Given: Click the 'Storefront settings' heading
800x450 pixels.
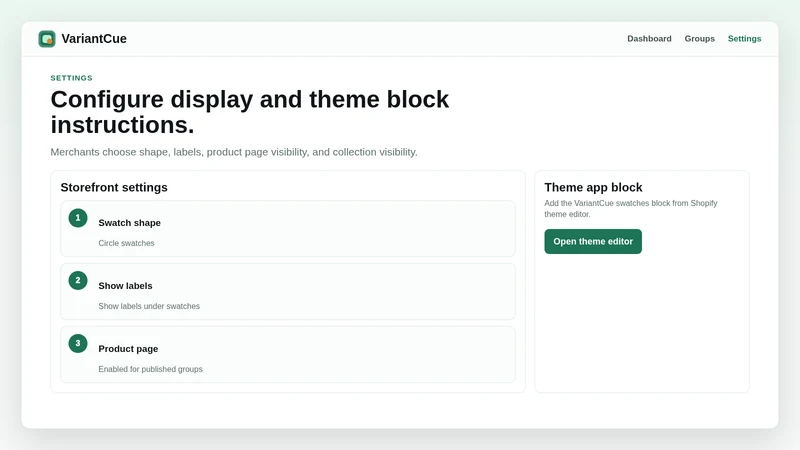Looking at the screenshot, I should [x=114, y=187].
